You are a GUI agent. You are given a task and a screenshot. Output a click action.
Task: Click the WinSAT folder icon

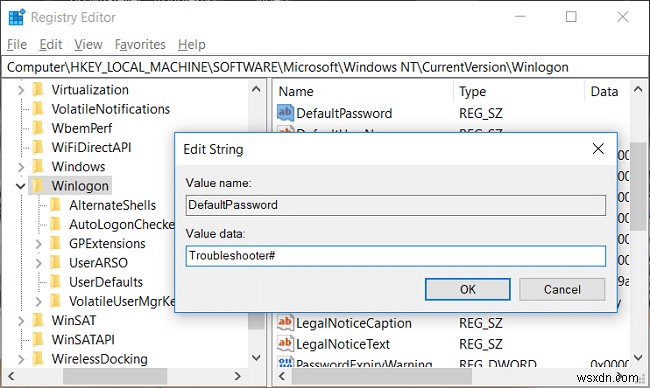coord(38,320)
